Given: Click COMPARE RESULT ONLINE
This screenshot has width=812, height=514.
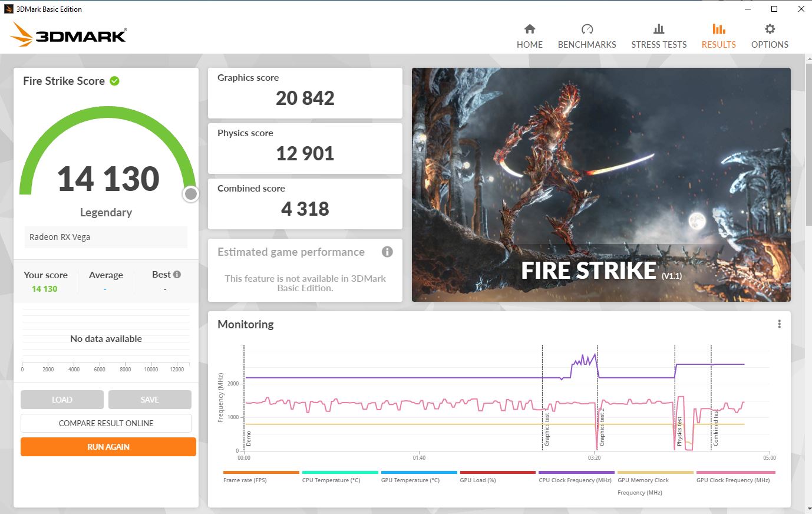Looking at the screenshot, I should pyautogui.click(x=105, y=423).
